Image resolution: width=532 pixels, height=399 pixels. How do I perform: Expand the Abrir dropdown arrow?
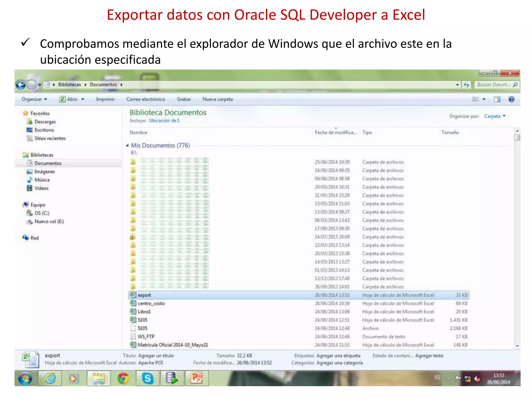click(83, 99)
